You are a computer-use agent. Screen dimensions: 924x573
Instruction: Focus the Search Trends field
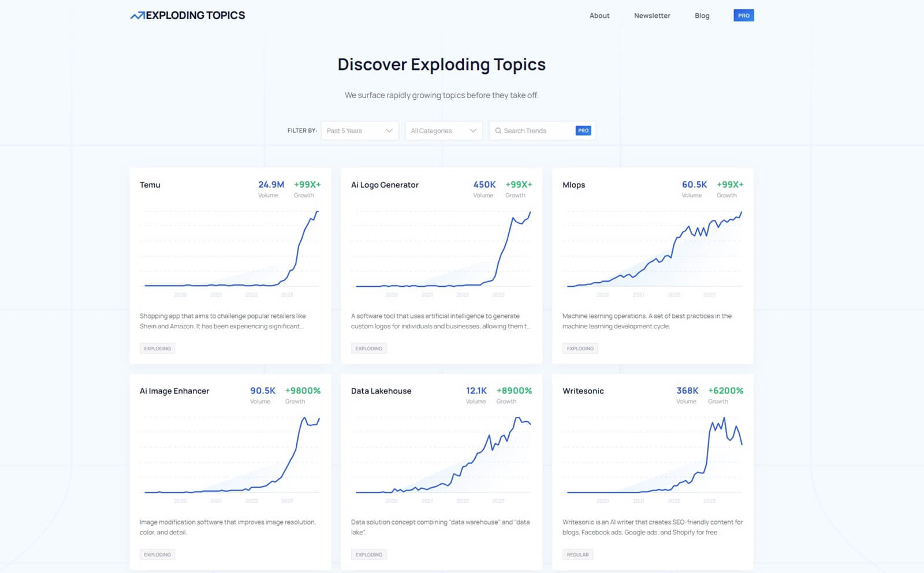click(x=542, y=131)
